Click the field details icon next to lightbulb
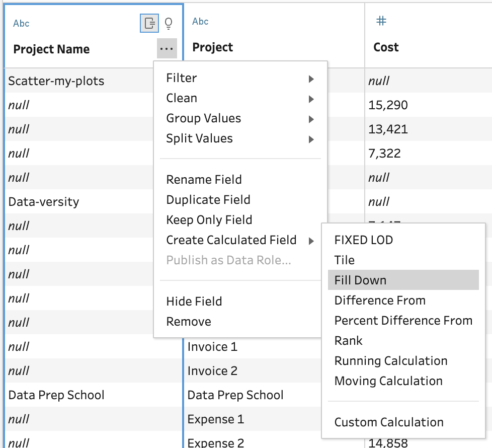Screen dimensions: 492x448 click(x=149, y=23)
